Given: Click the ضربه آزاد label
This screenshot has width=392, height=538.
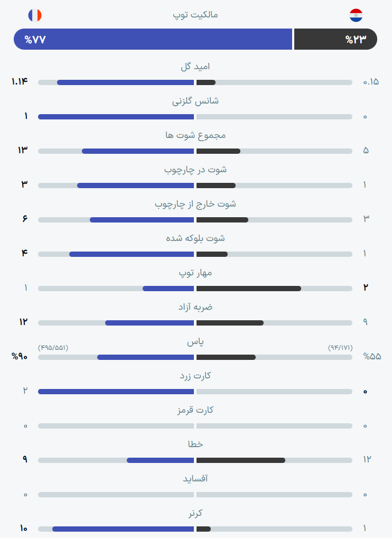Looking at the screenshot, I should point(195,307).
